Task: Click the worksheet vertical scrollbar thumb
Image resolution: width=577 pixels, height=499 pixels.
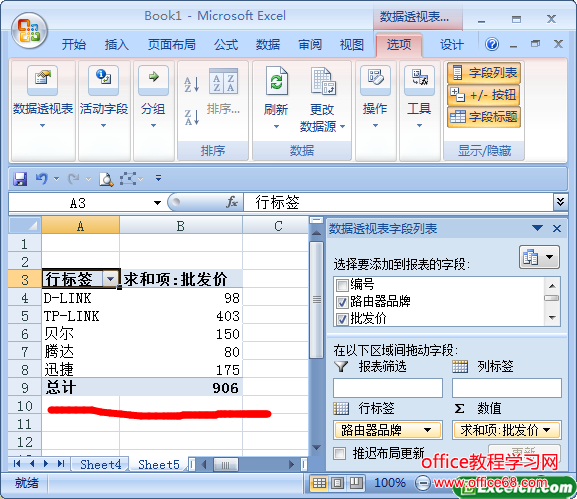Action: click(x=316, y=300)
